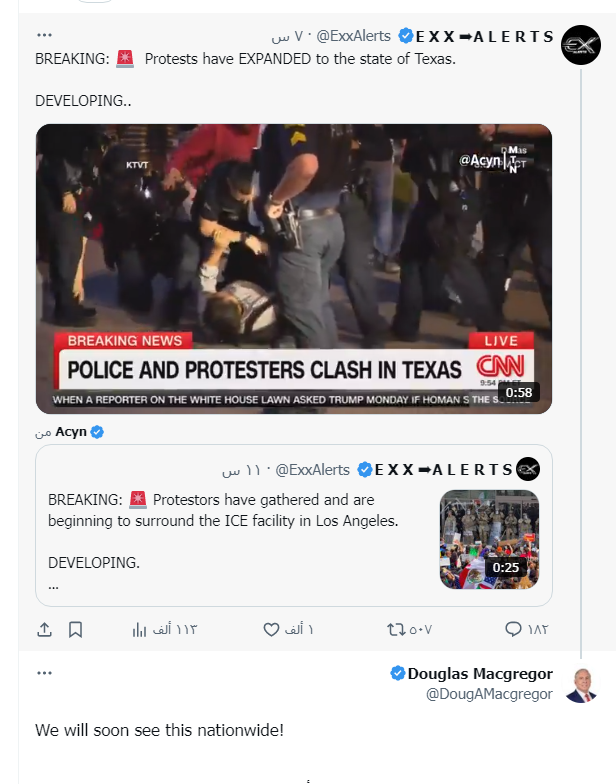Like the ExxAlerts Texas protests tweet
Image resolution: width=616 pixels, height=784 pixels.
click(271, 629)
